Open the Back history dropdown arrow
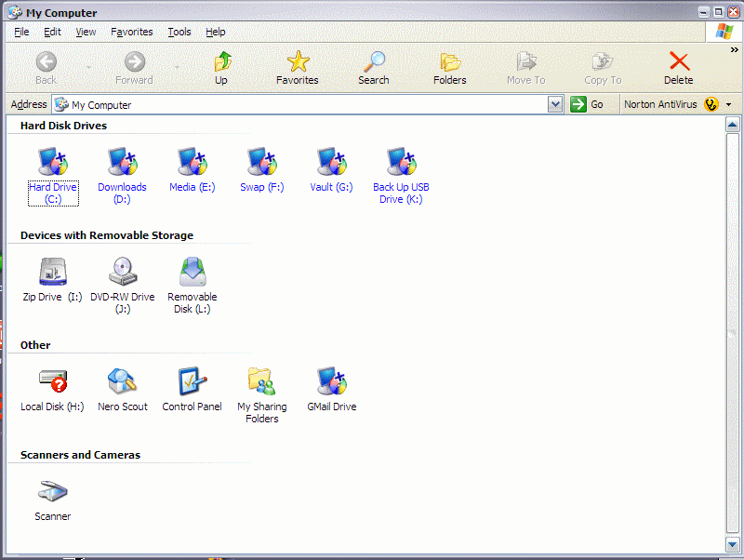 point(88,67)
